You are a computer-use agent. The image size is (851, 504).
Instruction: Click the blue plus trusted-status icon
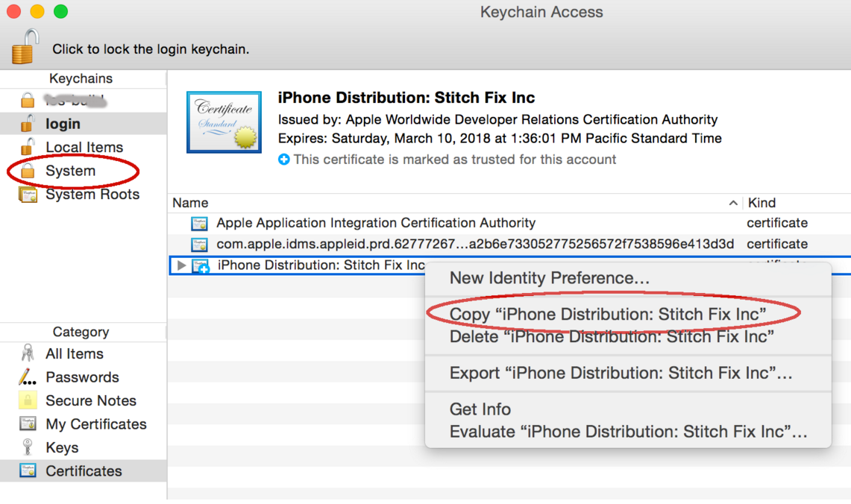pos(284,160)
